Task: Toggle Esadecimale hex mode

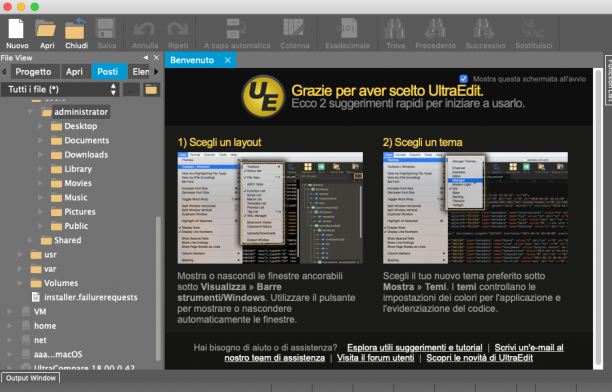Action: (347, 34)
